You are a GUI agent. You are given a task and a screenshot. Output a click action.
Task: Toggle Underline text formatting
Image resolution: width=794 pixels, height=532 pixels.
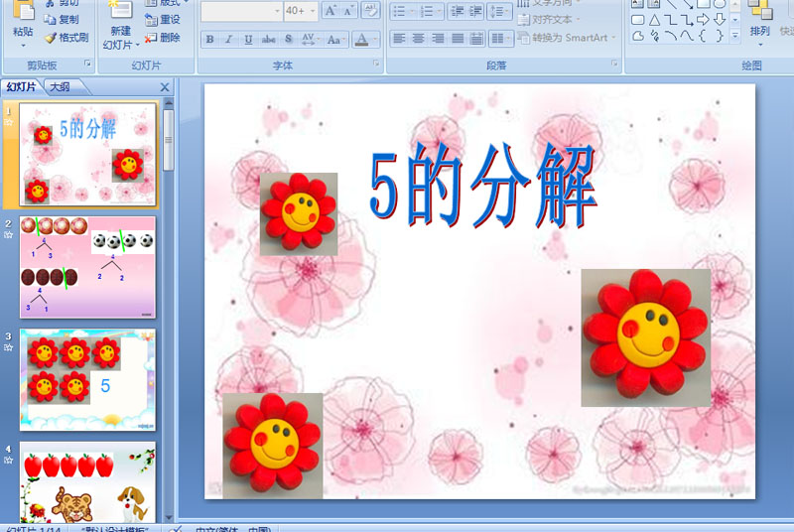click(248, 40)
